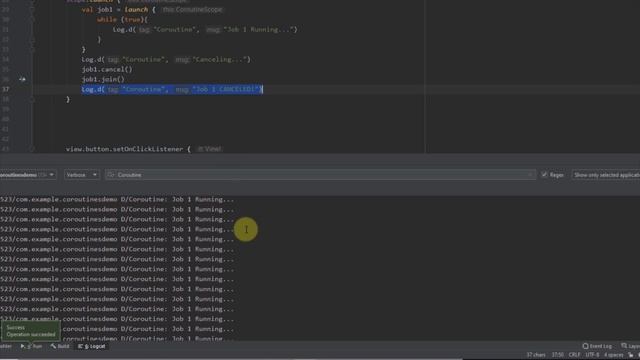Open the Show only selected application dropdown

(606, 175)
